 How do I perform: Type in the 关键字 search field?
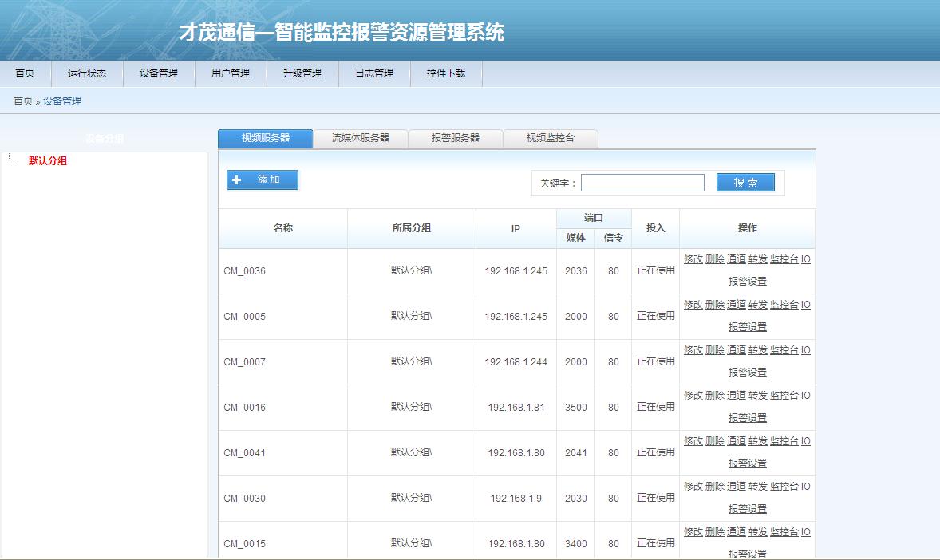point(642,183)
